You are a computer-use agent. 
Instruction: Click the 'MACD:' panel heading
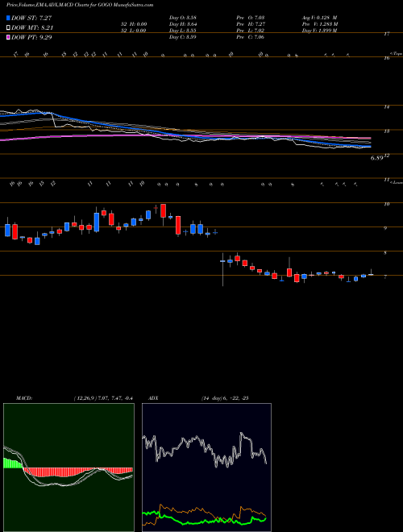point(23,398)
